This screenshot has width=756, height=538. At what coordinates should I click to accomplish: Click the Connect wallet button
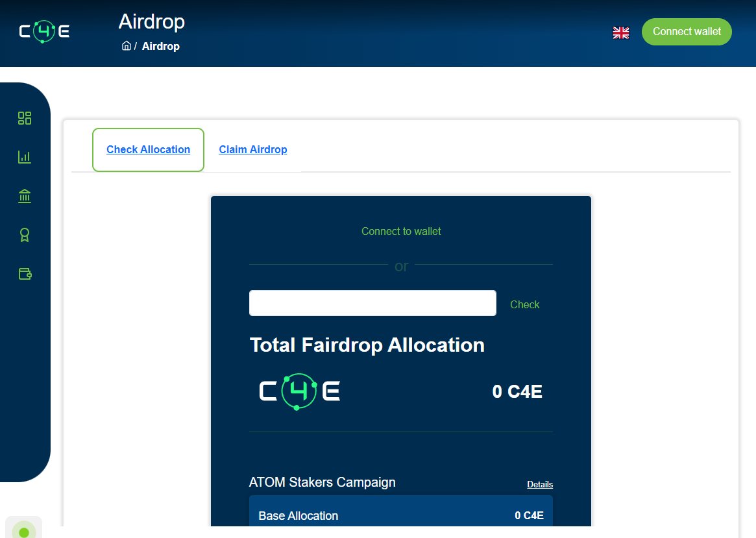click(x=687, y=32)
